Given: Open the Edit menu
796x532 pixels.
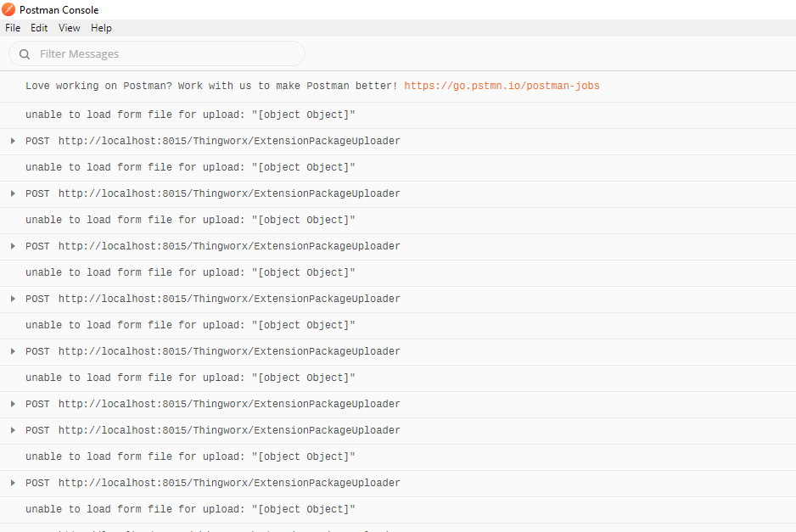Looking at the screenshot, I should pyautogui.click(x=39, y=27).
